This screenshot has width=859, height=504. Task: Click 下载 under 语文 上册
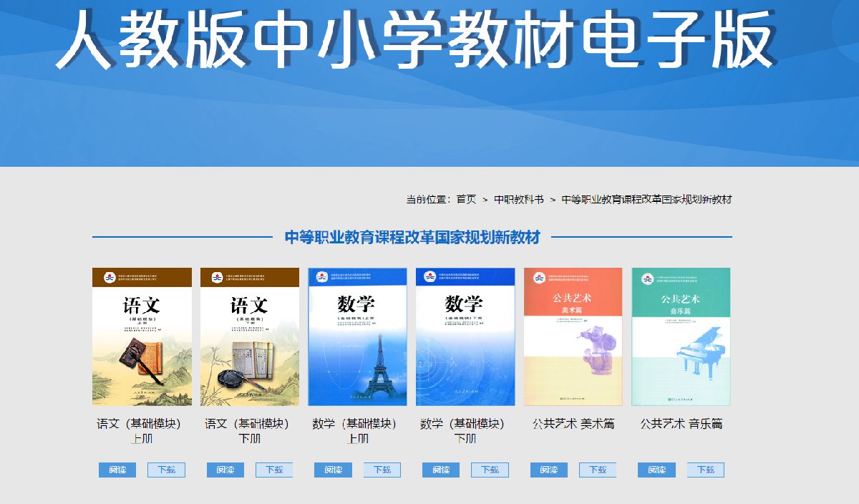click(166, 470)
